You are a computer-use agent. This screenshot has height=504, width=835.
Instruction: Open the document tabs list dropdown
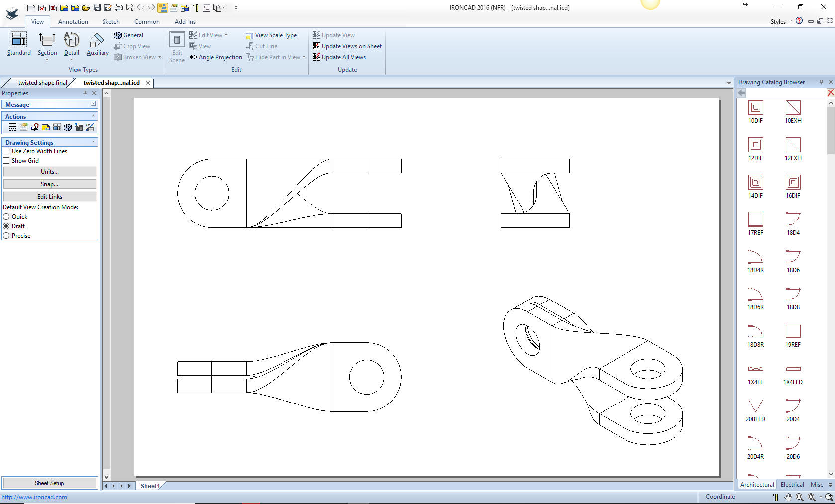729,83
